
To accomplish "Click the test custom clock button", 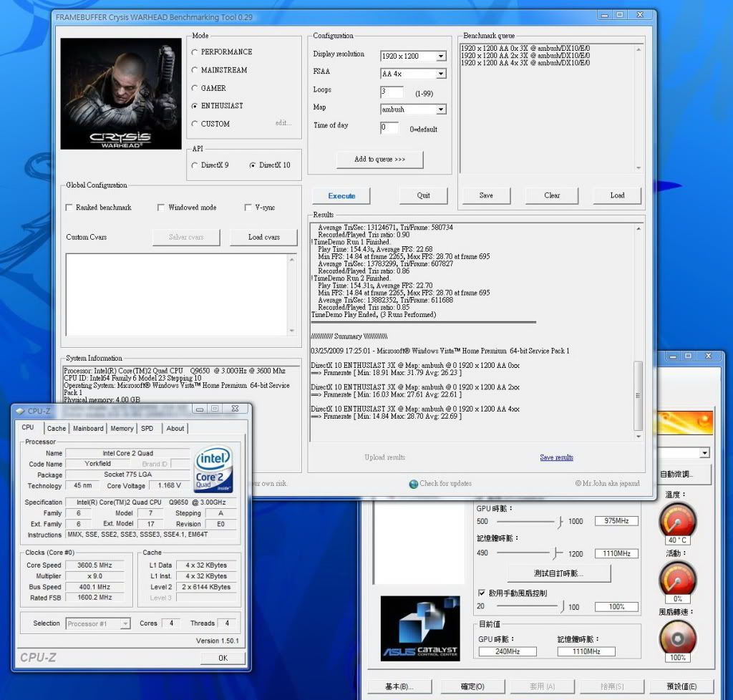I will click(558, 573).
